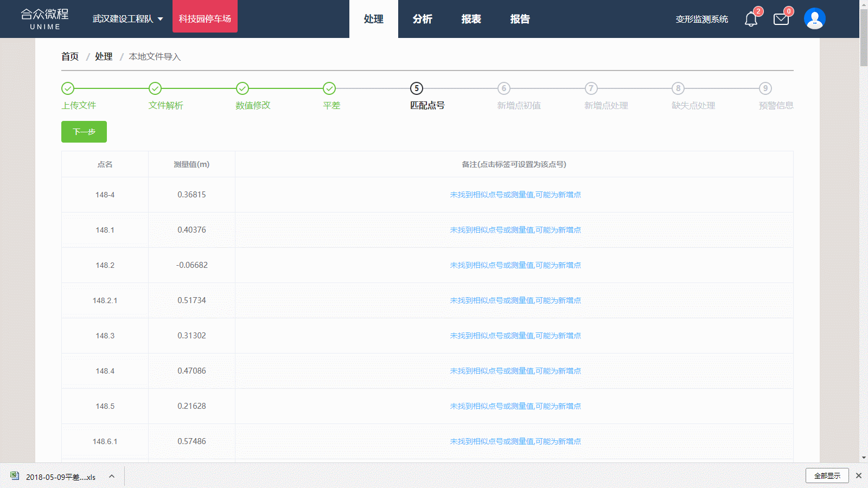This screenshot has height=488, width=868.
Task: Close the downloads bar
Action: coord(858,476)
